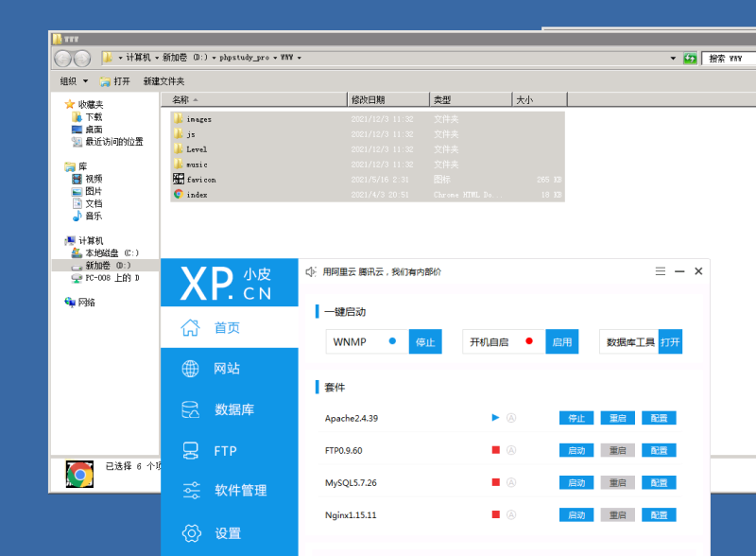Sort files by 名称 column header
Screen dimensions: 756x556
(253, 99)
